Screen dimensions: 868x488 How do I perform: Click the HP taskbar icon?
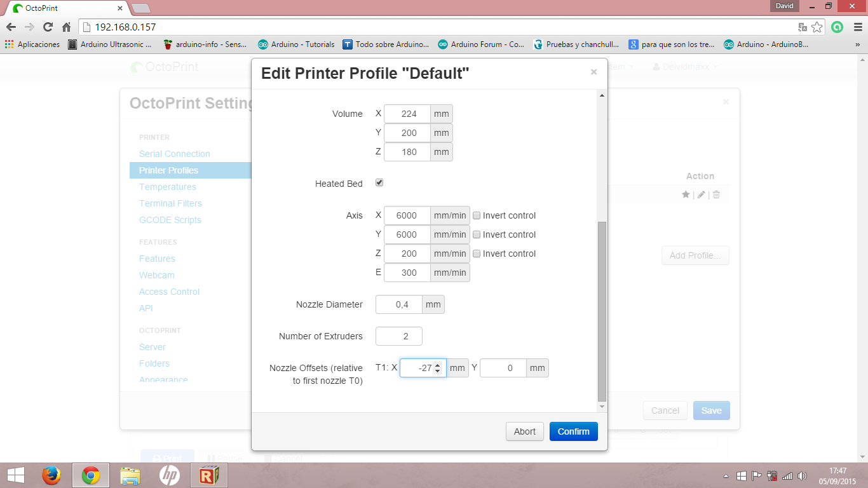(170, 475)
